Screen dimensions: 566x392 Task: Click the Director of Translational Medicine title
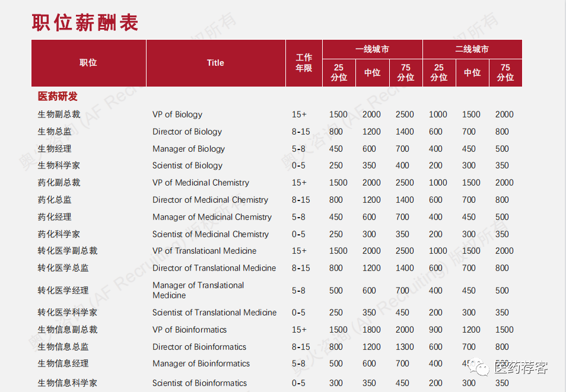[214, 268]
